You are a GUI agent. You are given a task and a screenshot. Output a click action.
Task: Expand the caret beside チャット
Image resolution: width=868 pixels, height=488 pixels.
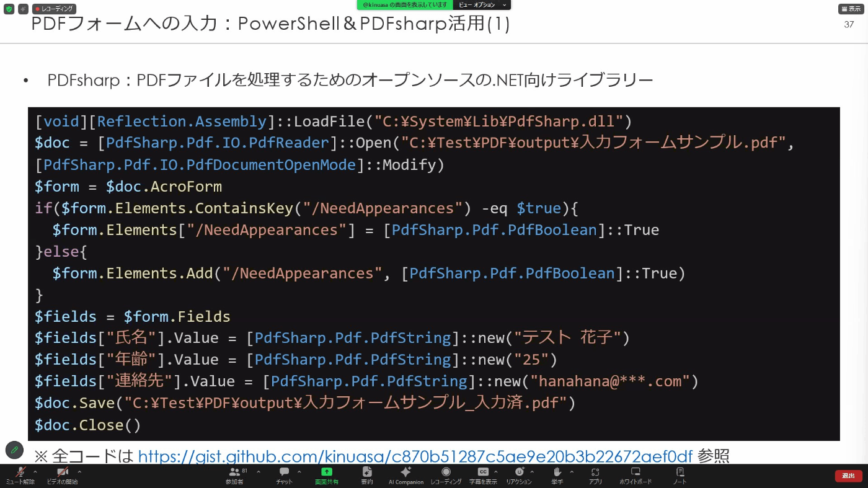point(299,472)
